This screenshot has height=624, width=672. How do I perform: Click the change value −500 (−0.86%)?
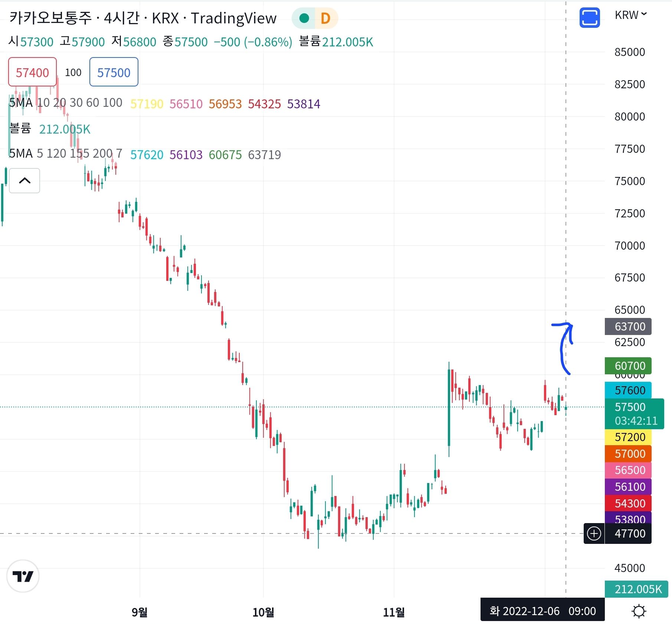pyautogui.click(x=253, y=42)
